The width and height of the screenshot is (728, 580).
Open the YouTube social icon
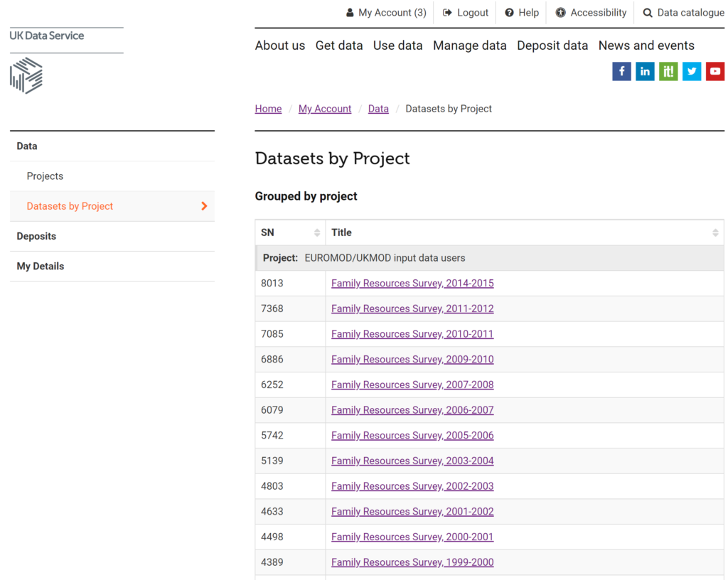[714, 71]
